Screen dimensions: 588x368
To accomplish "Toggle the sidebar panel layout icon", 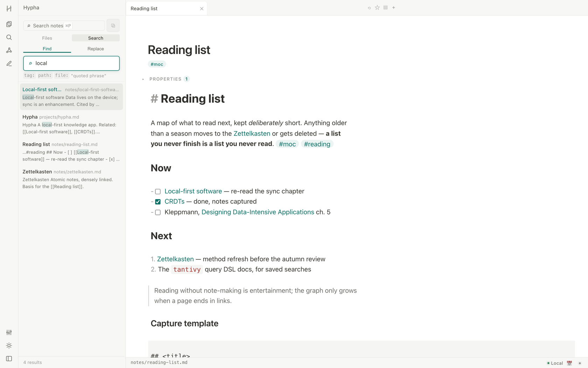I will tap(9, 359).
